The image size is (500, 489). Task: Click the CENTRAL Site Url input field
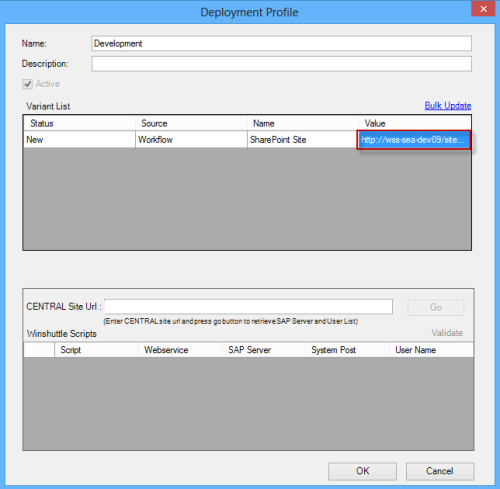(248, 307)
